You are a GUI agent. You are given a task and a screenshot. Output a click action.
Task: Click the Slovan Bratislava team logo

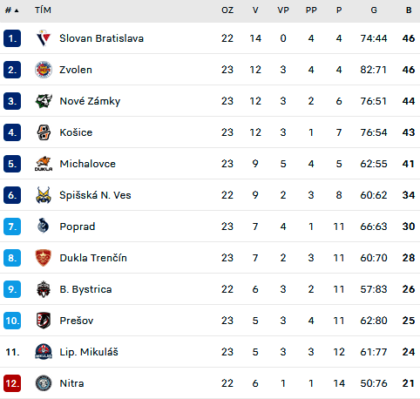click(43, 38)
